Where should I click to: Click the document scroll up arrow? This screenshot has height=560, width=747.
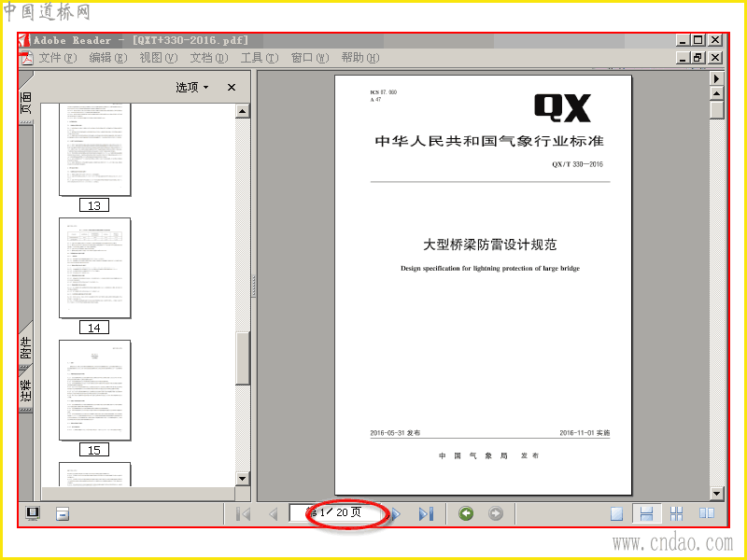pos(716,93)
